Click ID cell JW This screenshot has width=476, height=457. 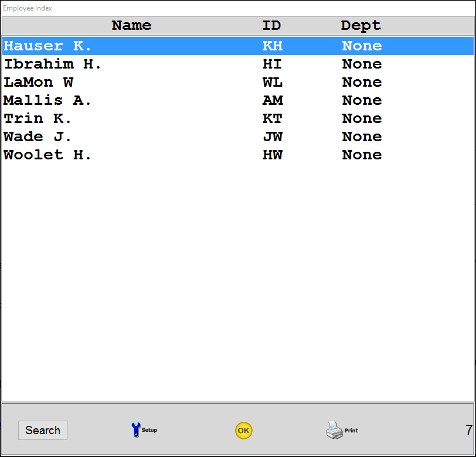pyautogui.click(x=273, y=137)
